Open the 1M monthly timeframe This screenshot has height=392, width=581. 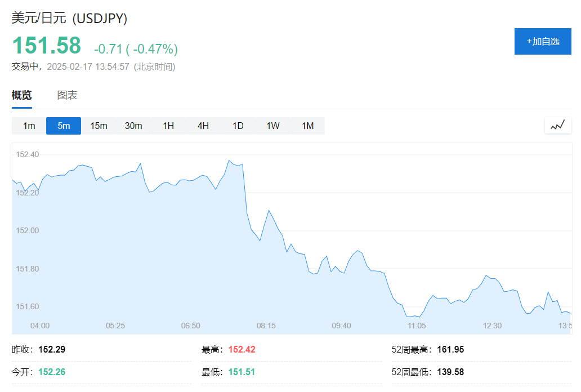307,126
